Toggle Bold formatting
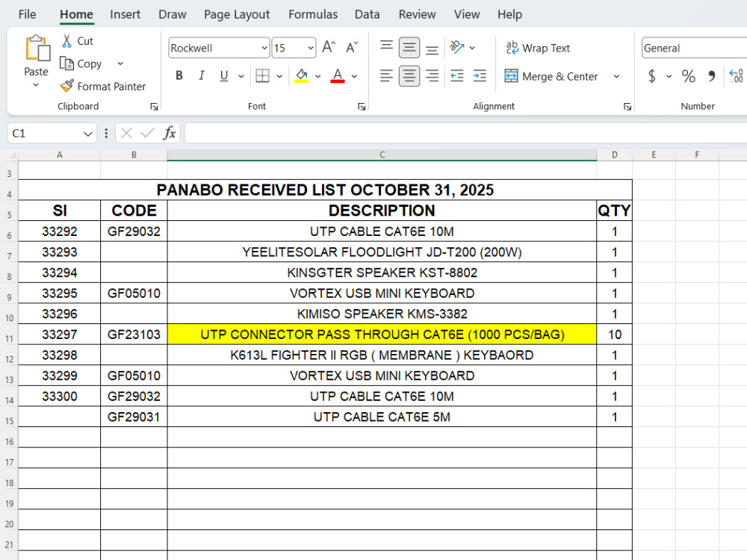The image size is (747, 560). pos(179,75)
